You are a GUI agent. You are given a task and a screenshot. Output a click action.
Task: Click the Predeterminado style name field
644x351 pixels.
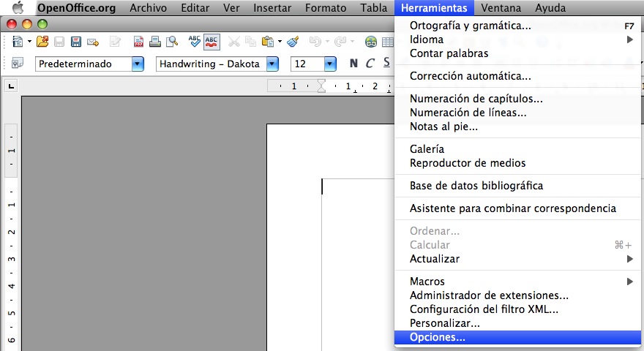tap(83, 64)
